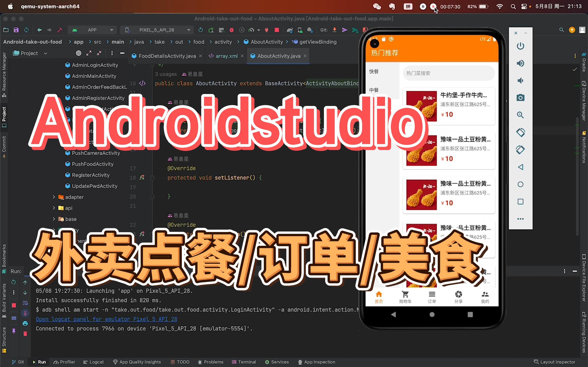Tap emulator sidebar overview square button
The image size is (588, 367).
click(x=520, y=202)
